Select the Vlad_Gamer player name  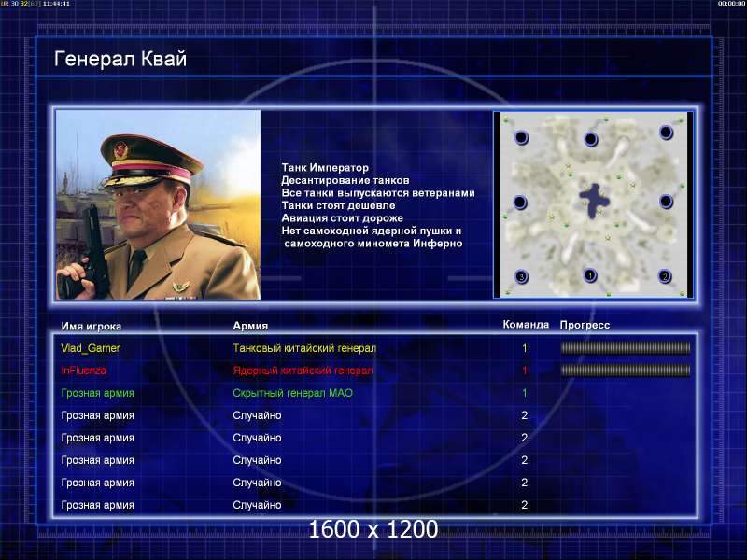tap(91, 348)
